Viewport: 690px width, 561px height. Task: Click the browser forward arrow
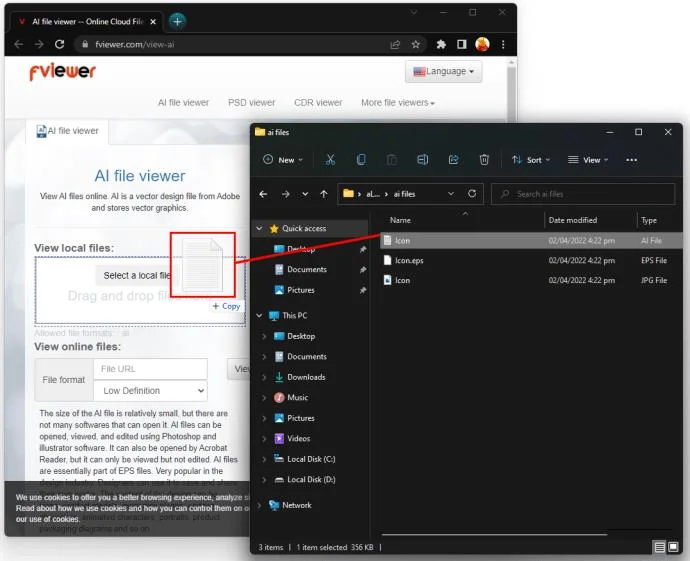click(39, 44)
